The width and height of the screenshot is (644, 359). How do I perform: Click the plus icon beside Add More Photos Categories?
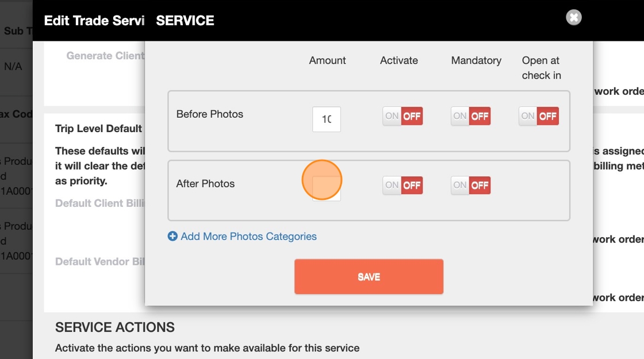[x=172, y=236]
